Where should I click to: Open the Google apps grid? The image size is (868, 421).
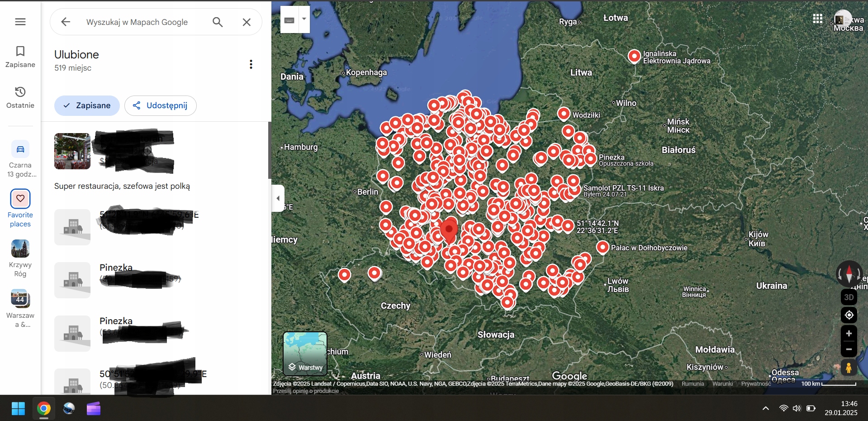pos(817,19)
